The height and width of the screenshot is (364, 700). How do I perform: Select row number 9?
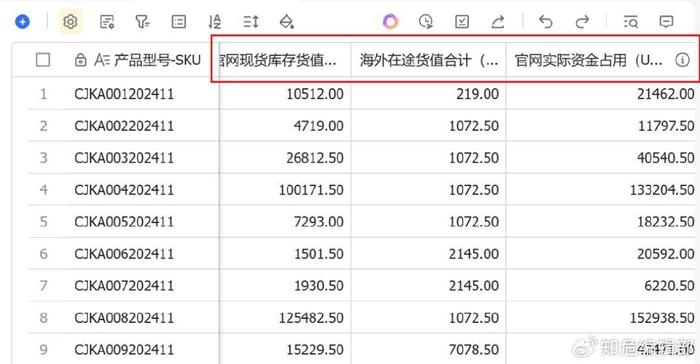click(43, 349)
